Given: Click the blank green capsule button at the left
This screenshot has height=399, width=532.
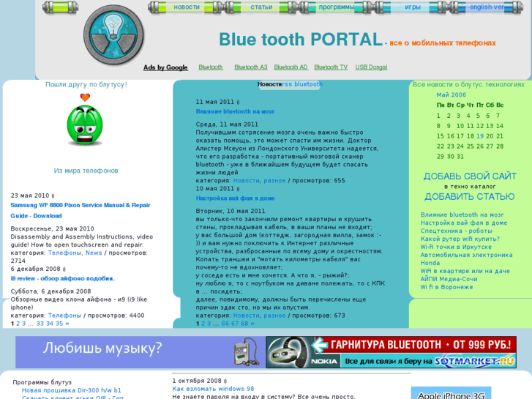Looking at the screenshot, I should [61, 7].
